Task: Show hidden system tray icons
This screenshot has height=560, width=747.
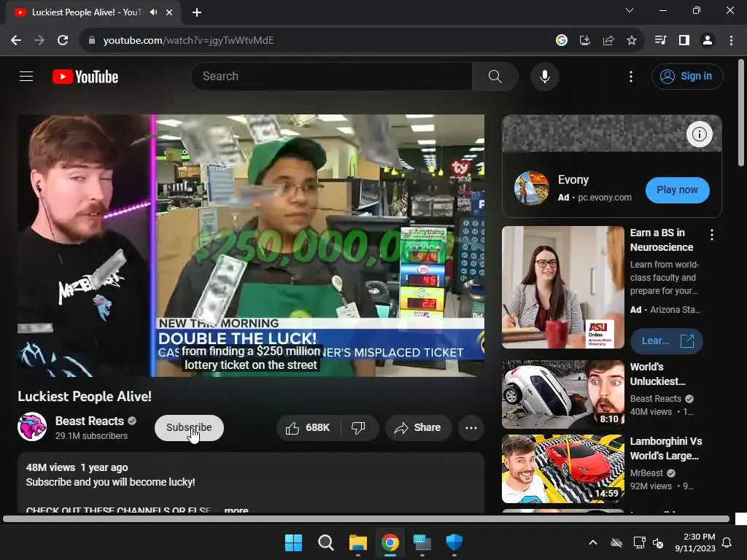Action: (x=593, y=542)
